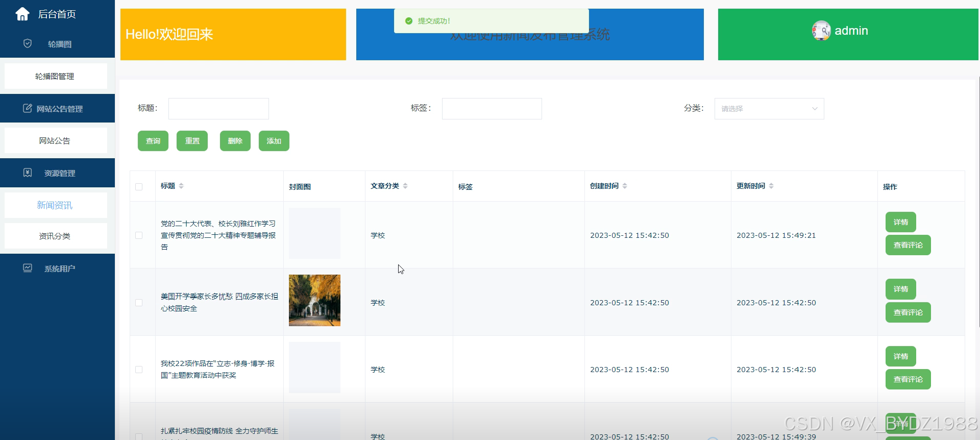This screenshot has height=440, width=980.
Task: Click the admin username label
Action: (851, 31)
